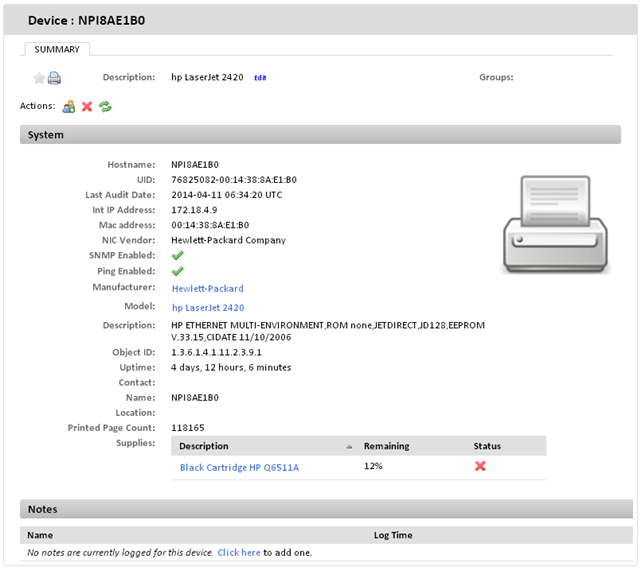The width and height of the screenshot is (641, 569).
Task: Click the Notes Name column header
Action: [40, 535]
